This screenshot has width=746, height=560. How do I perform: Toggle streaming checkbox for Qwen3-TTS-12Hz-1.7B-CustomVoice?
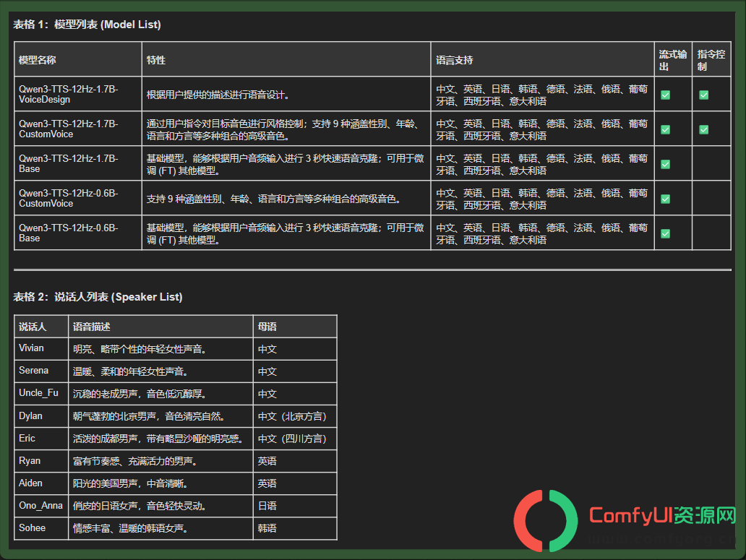pos(665,130)
